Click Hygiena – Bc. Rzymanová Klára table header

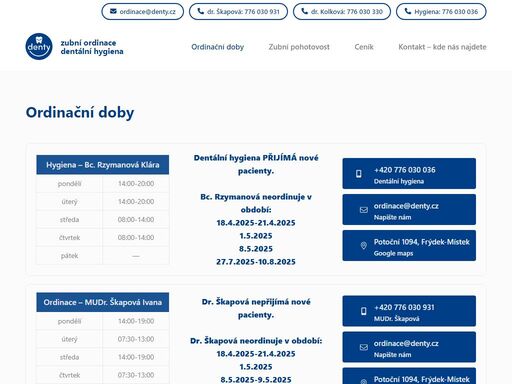click(103, 165)
